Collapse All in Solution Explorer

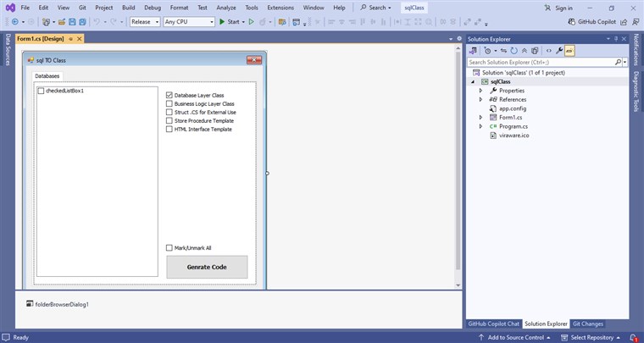524,51
